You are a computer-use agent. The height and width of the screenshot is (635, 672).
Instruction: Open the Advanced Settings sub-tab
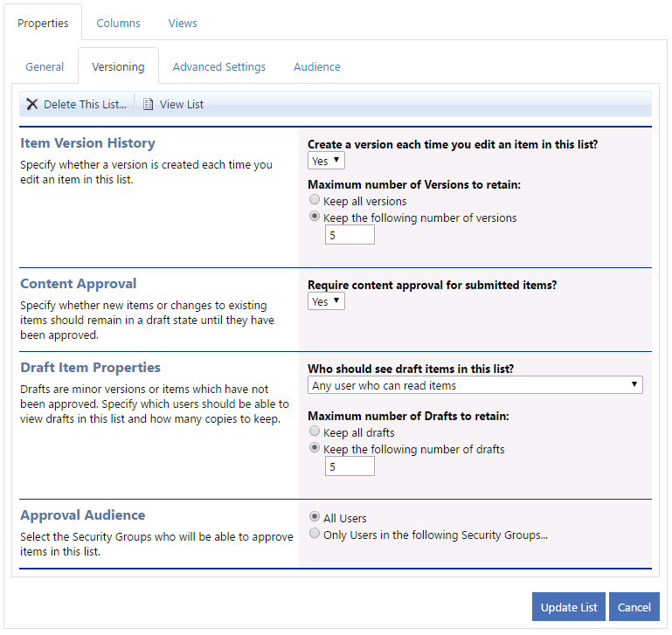(219, 67)
